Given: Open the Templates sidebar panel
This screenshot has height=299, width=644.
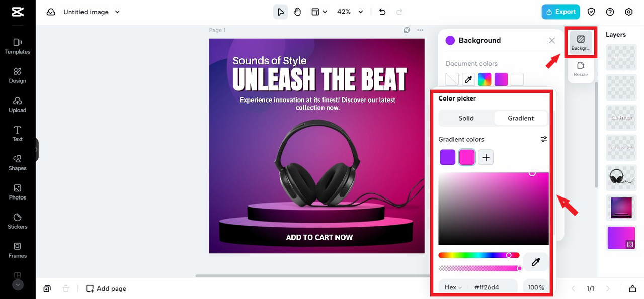Looking at the screenshot, I should (18, 46).
